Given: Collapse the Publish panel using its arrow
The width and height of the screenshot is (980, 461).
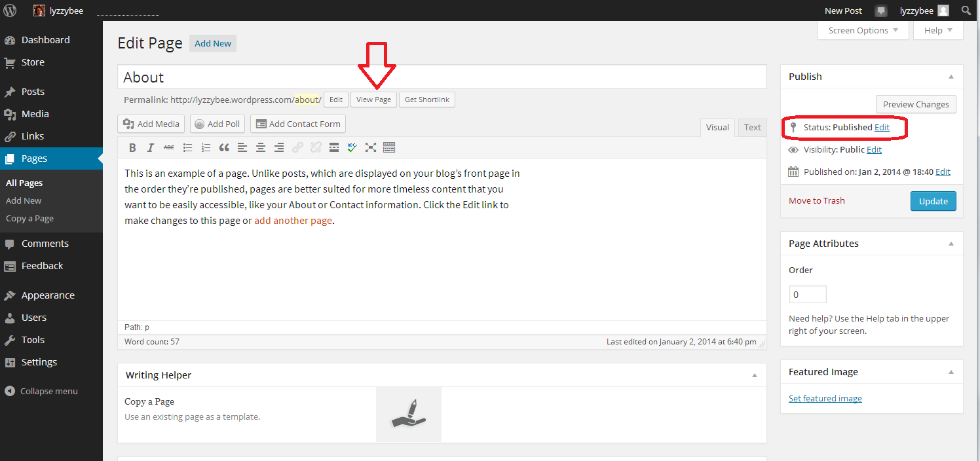Looking at the screenshot, I should point(951,77).
